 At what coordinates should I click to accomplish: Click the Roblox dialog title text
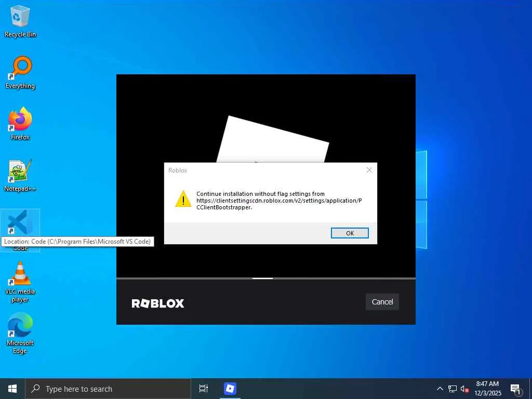[x=178, y=170]
